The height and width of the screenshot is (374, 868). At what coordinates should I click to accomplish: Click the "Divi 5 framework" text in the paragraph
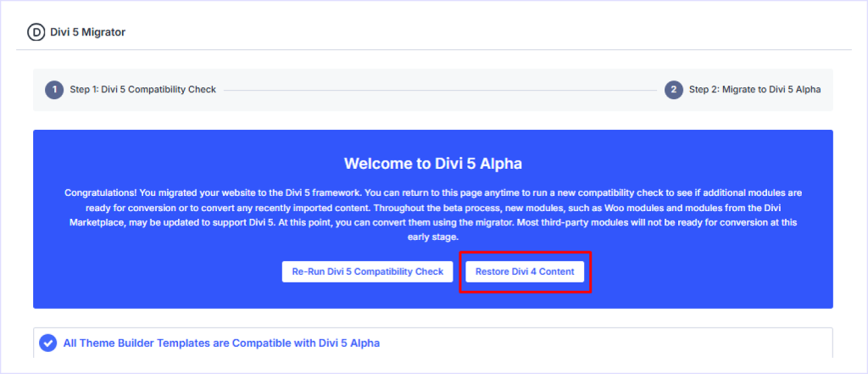[331, 193]
